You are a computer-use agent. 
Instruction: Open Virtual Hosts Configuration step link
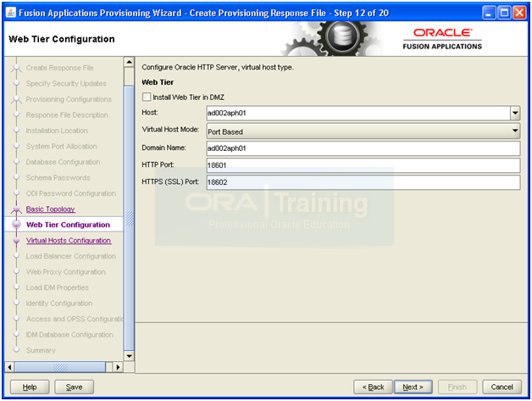click(69, 241)
